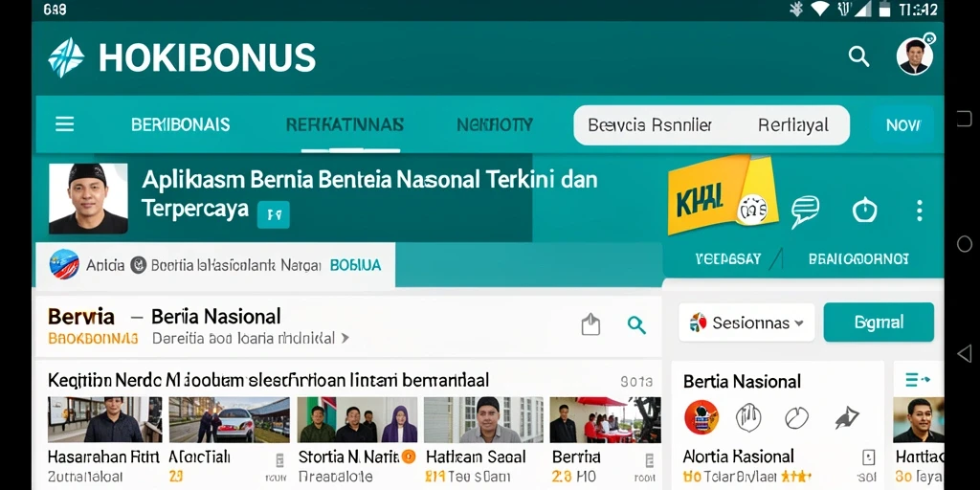The image size is (980, 490).
Task: Choose Bervcia Rsnnlier option in white pill
Action: (650, 125)
